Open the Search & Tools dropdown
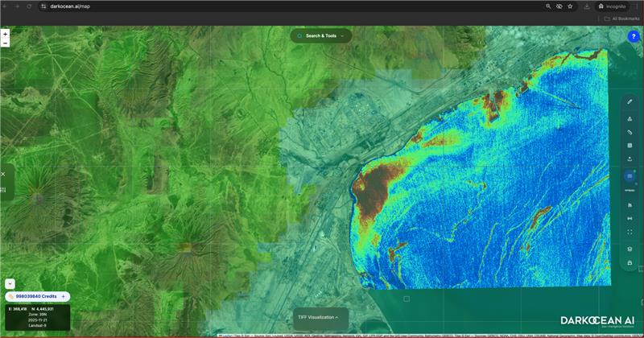This screenshot has width=644, height=338. tap(321, 35)
